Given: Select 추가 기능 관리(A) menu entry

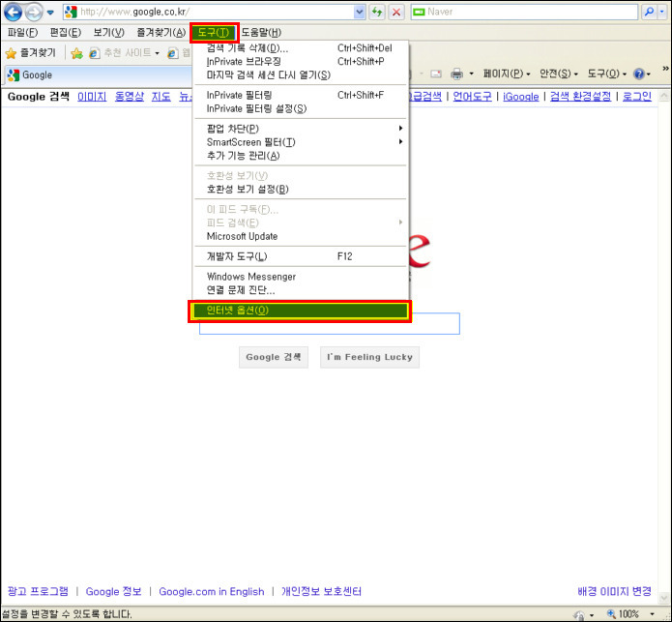Looking at the screenshot, I should coord(300,156).
